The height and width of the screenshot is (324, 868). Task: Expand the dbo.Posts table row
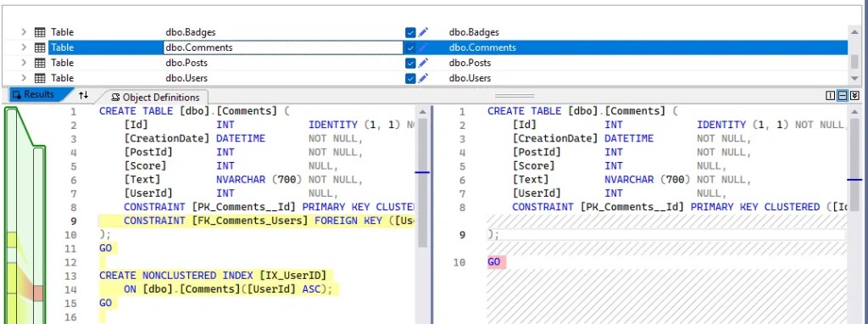[24, 63]
